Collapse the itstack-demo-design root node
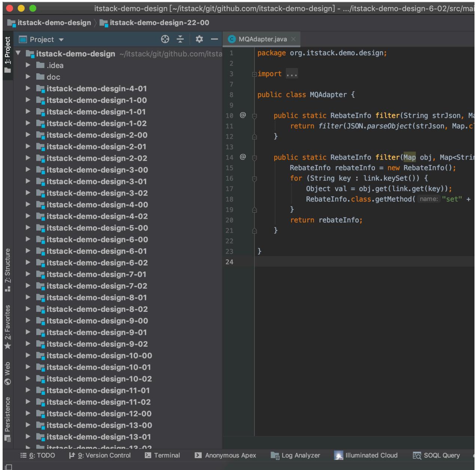Image resolution: width=476 pixels, height=470 pixels. click(18, 54)
